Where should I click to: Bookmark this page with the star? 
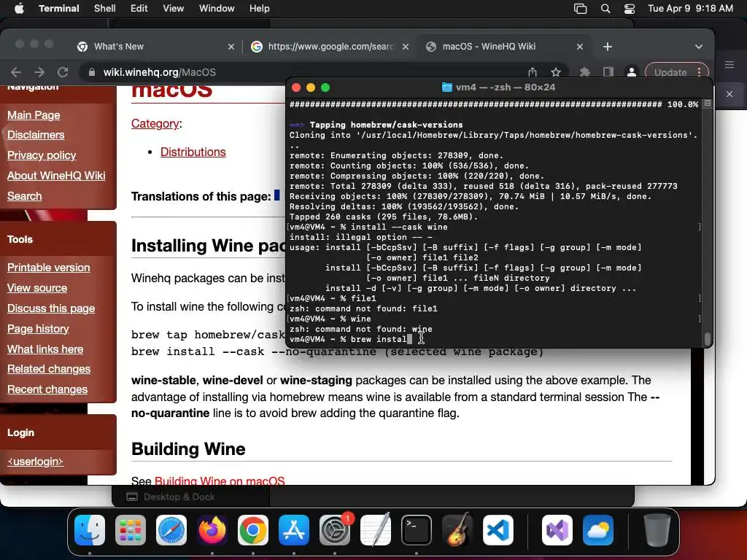555,72
